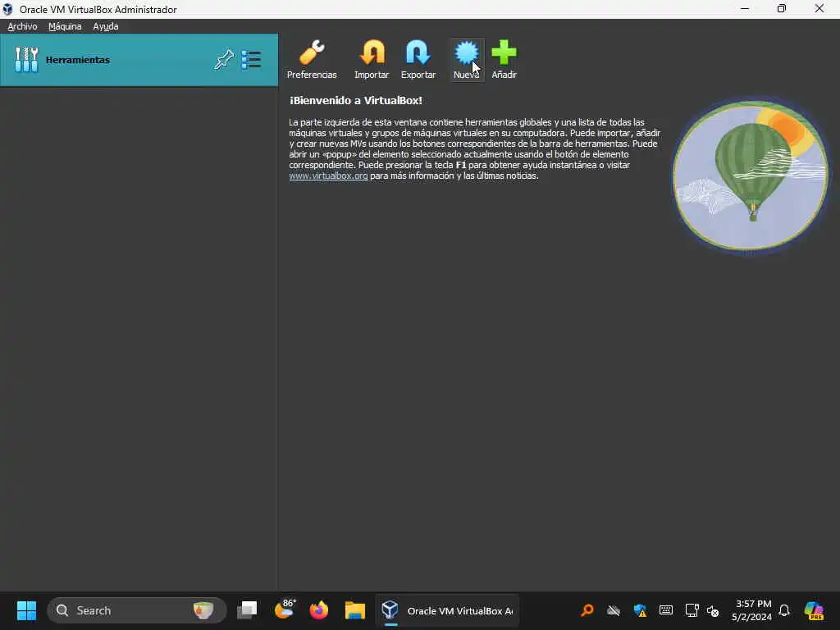Restore down the VirtualBox window
Screen dimensions: 840x630
[x=782, y=9]
